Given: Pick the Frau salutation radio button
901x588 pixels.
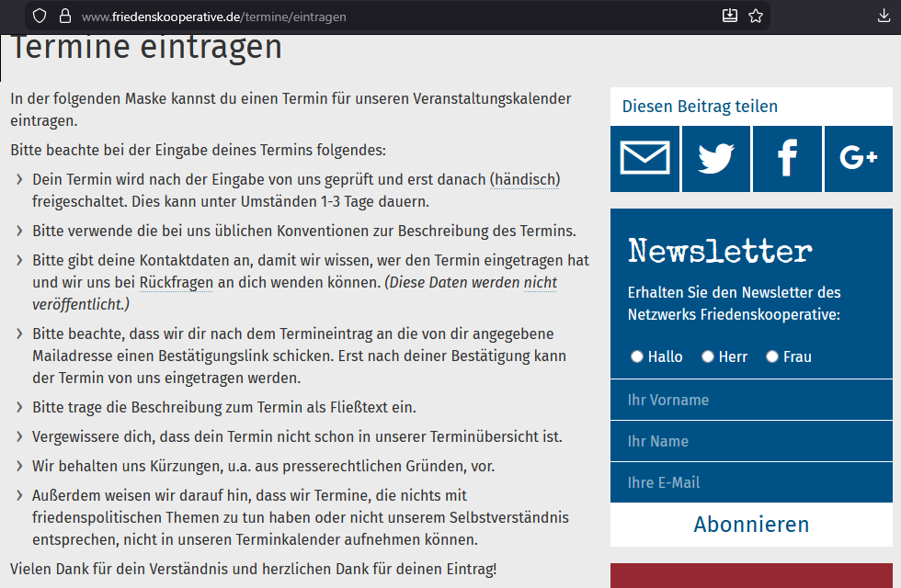Looking at the screenshot, I should tap(772, 356).
